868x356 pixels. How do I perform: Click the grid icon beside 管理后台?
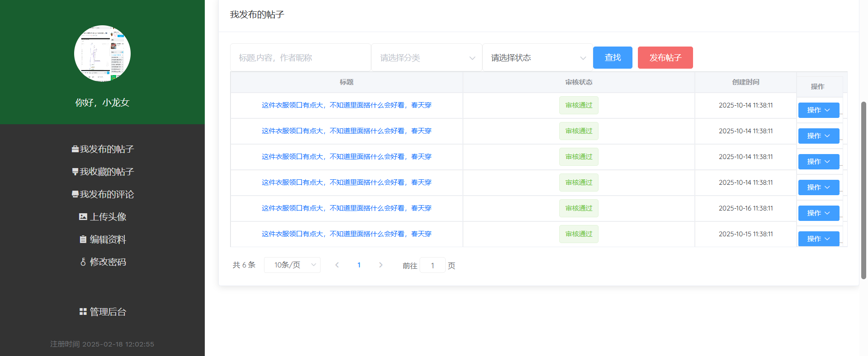[83, 312]
